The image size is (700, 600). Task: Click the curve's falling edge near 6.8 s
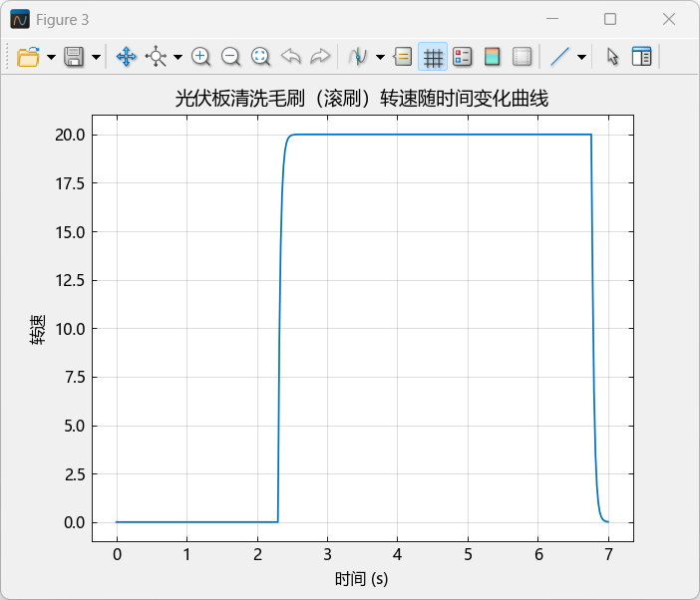click(593, 328)
